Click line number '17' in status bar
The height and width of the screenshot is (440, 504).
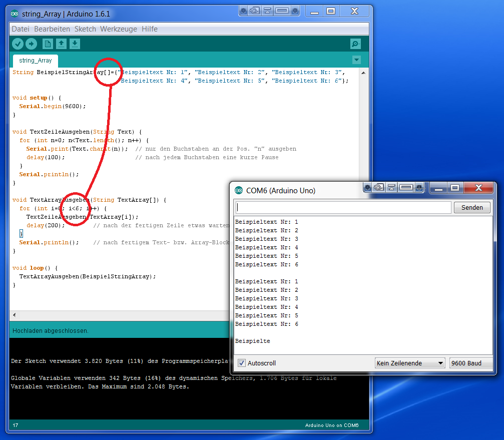16,425
